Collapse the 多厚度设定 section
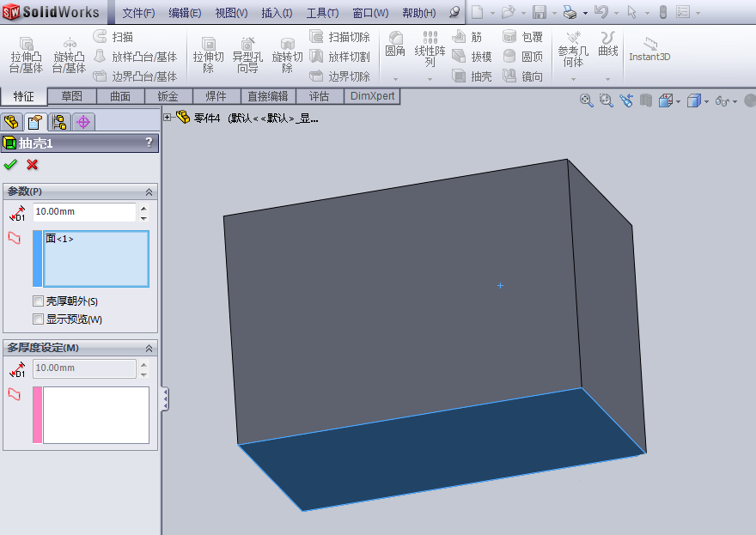The height and width of the screenshot is (535, 756). point(150,348)
